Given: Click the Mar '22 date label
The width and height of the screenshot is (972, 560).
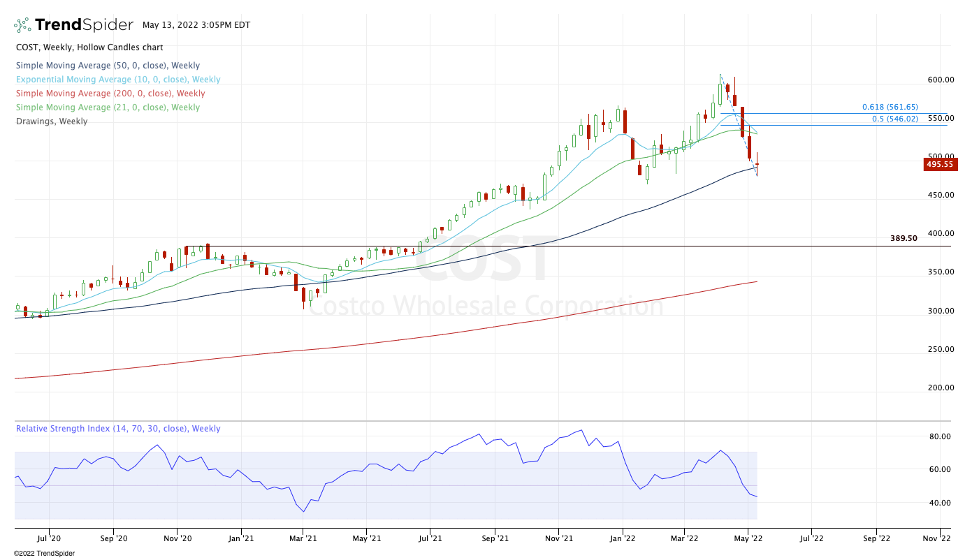Looking at the screenshot, I should tap(684, 539).
